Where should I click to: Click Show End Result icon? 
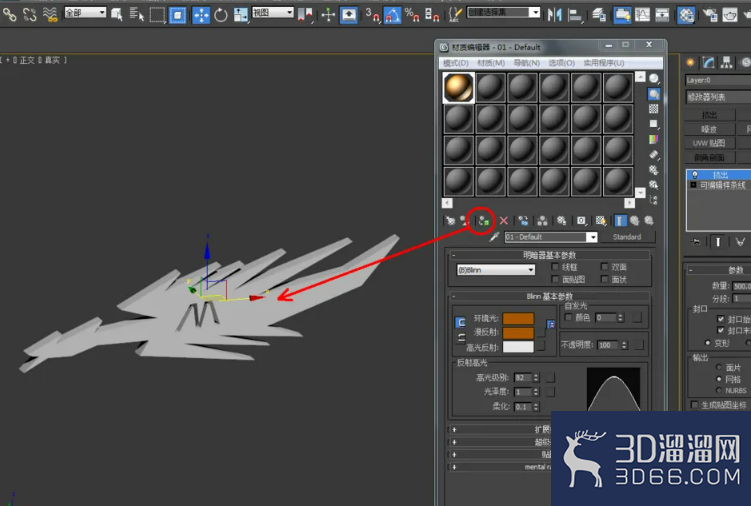tap(620, 221)
